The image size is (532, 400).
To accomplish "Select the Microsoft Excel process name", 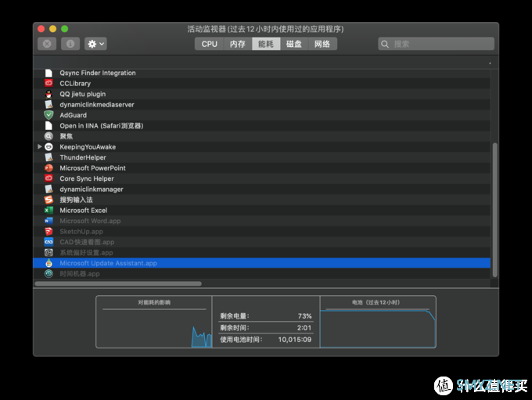I will click(x=84, y=211).
